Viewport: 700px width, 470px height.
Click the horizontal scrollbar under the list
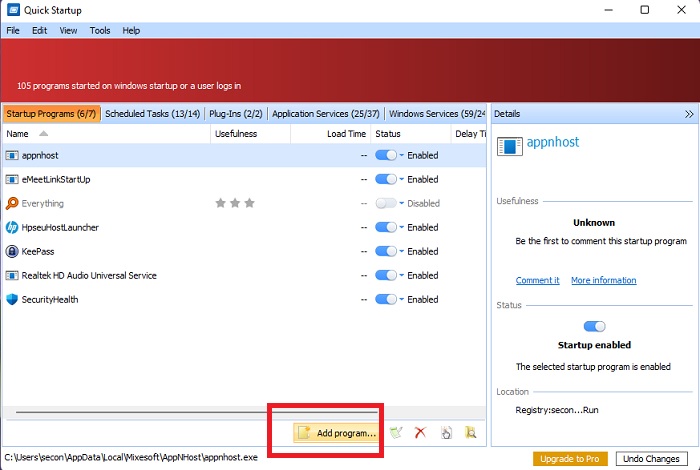(x=197, y=412)
